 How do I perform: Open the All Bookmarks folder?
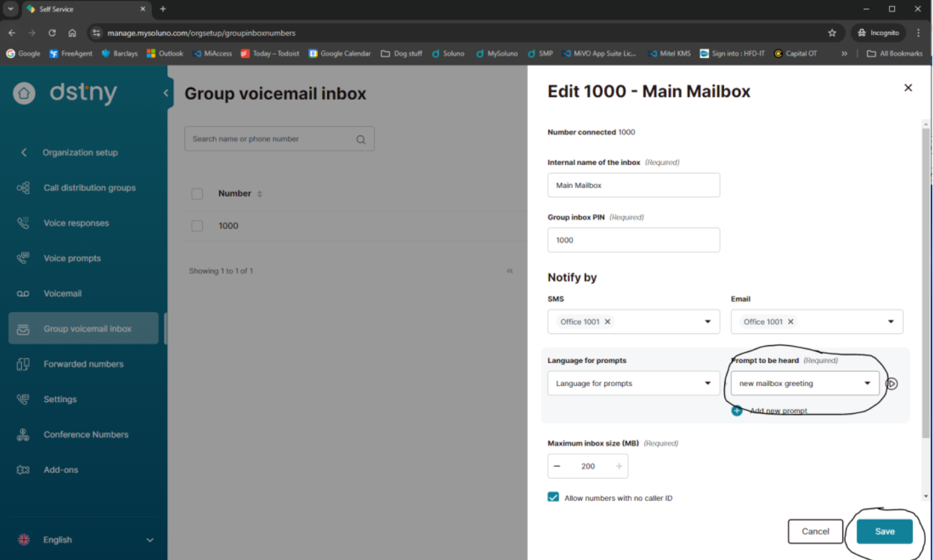[x=895, y=53]
